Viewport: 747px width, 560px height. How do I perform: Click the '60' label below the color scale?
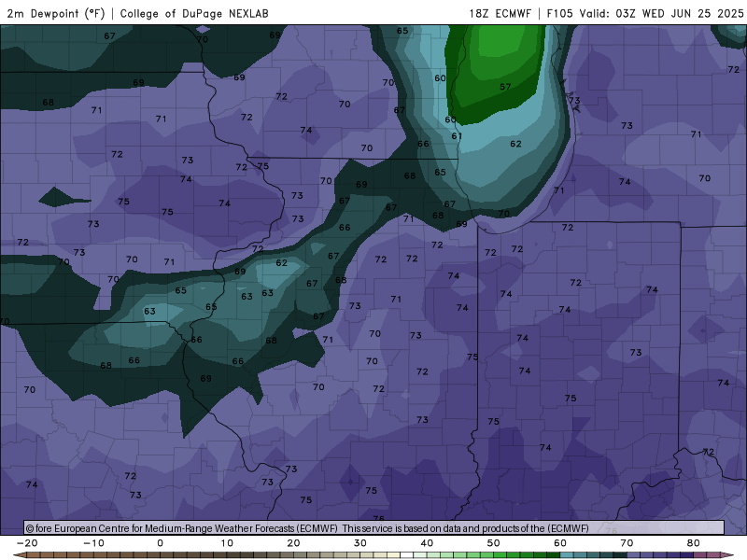click(560, 543)
